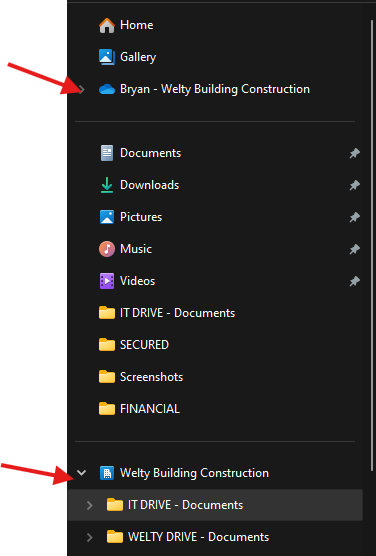Click the navigation pane vertical scrollbar

coord(372,245)
